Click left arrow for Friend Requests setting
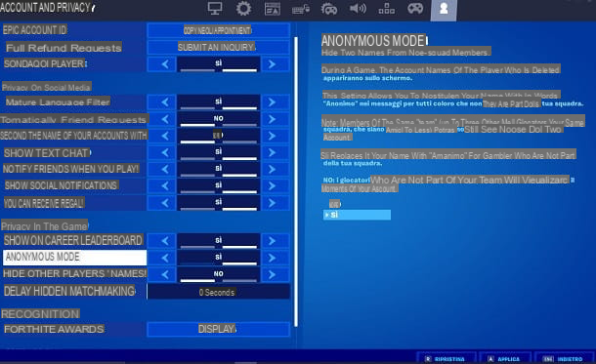Viewport: 596px width, 364px height. pyautogui.click(x=165, y=119)
